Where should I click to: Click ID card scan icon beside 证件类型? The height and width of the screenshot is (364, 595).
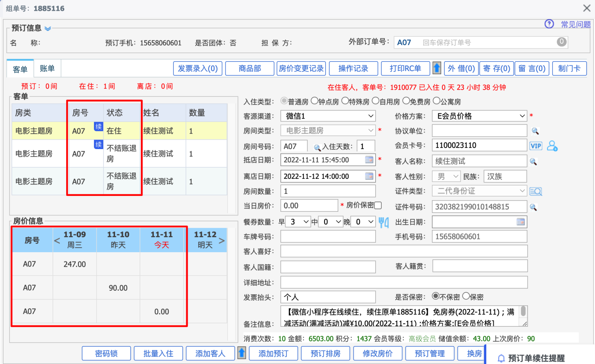pos(535,192)
